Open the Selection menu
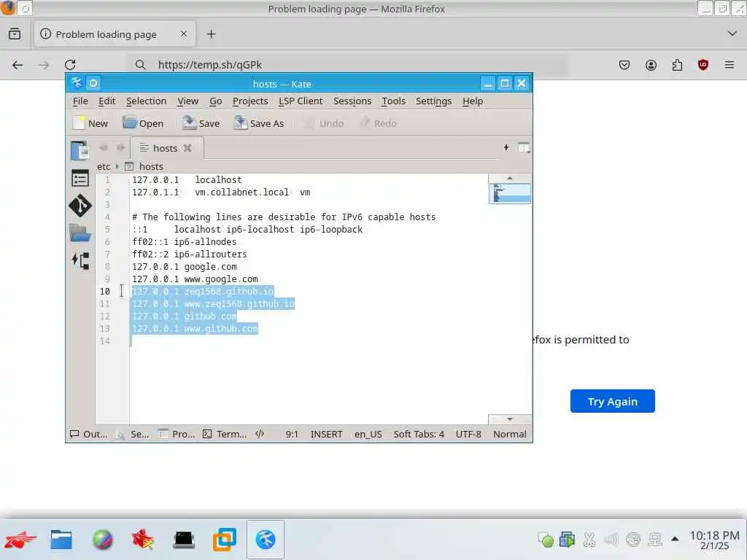 pos(146,101)
